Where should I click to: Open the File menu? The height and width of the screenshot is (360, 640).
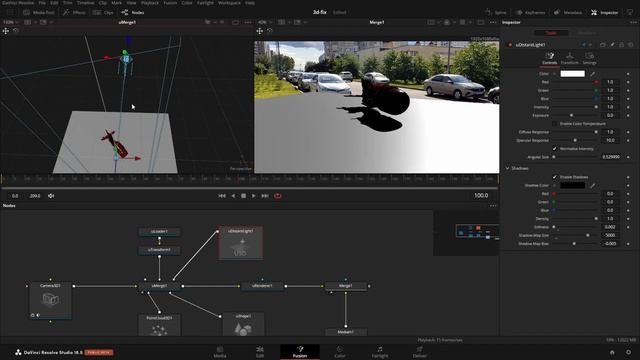(42, 3)
